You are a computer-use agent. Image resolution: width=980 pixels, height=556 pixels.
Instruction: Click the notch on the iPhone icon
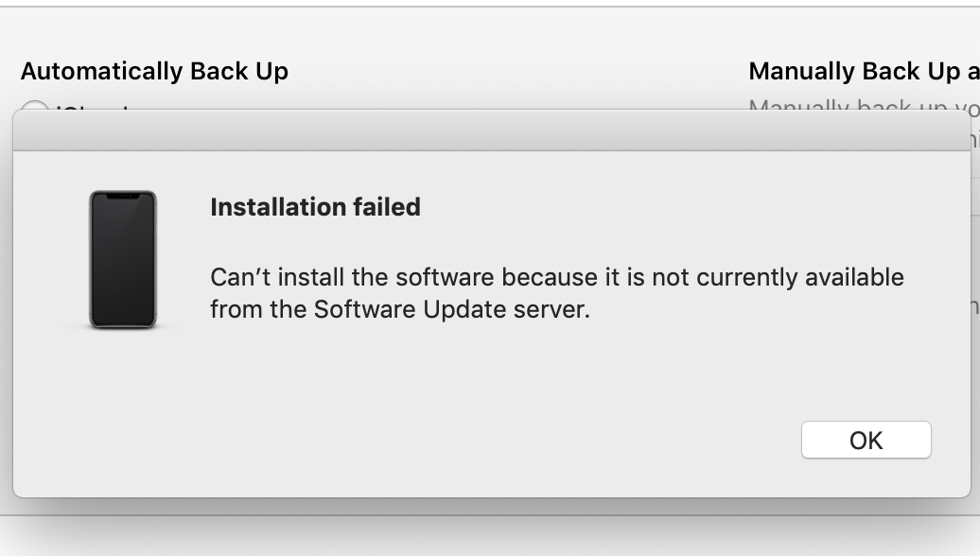click(x=123, y=196)
